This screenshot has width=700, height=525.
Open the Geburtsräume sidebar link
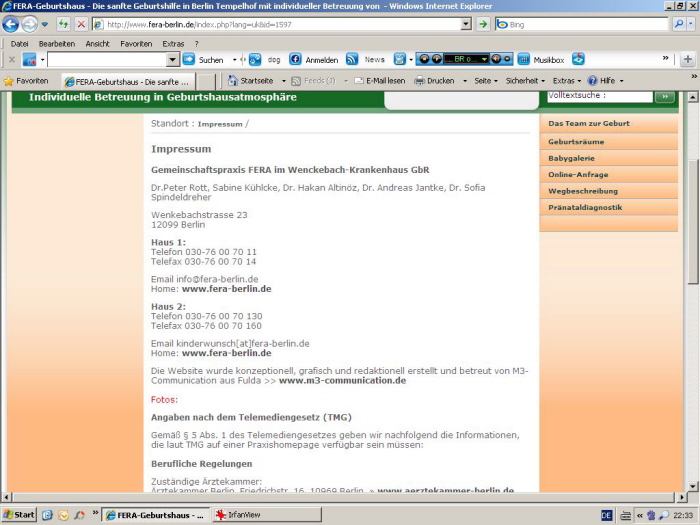pos(576,142)
